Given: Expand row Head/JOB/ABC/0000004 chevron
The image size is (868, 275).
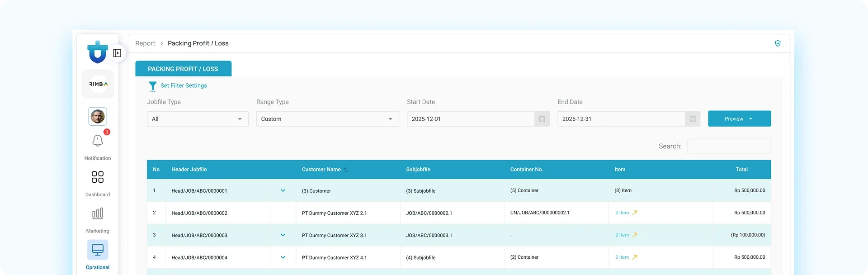Looking at the screenshot, I should [x=283, y=257].
